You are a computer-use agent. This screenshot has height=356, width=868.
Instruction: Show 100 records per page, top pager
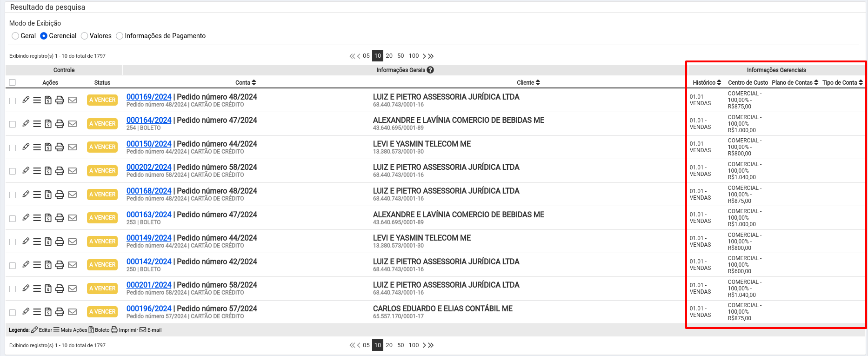coord(414,56)
